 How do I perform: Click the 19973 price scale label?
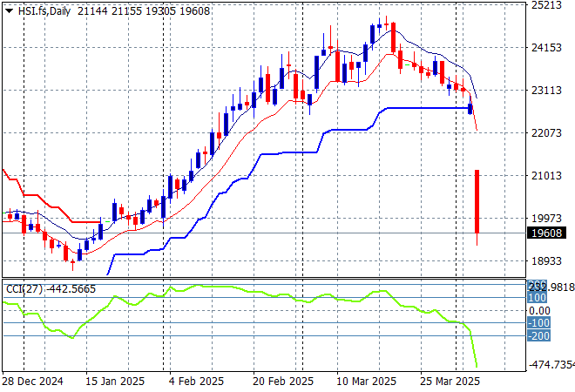(x=547, y=218)
